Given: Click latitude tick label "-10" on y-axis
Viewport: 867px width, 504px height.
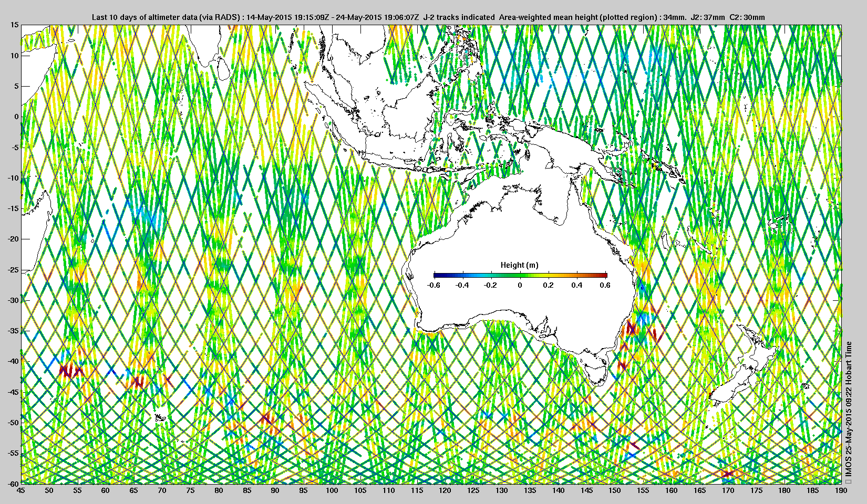Looking at the screenshot, I should pyautogui.click(x=13, y=178).
